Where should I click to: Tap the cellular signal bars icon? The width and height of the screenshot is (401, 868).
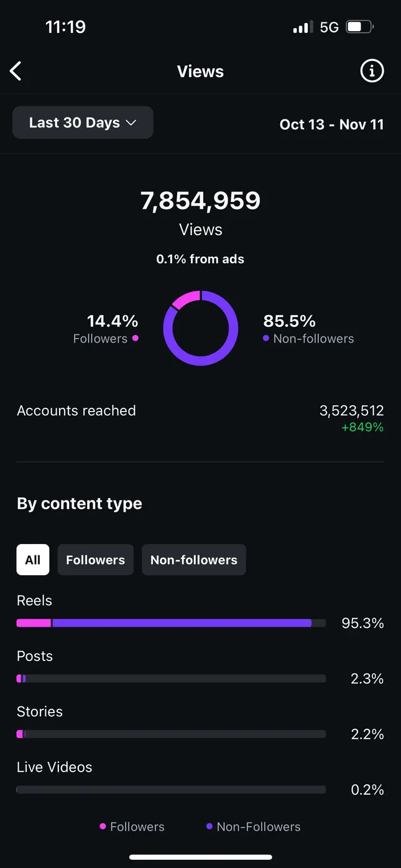(x=302, y=27)
